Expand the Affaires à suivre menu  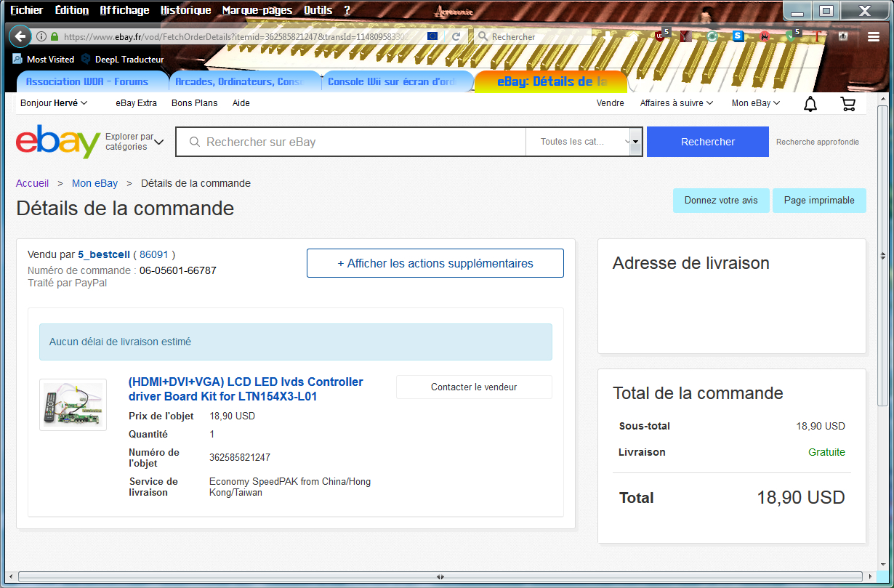tap(676, 103)
